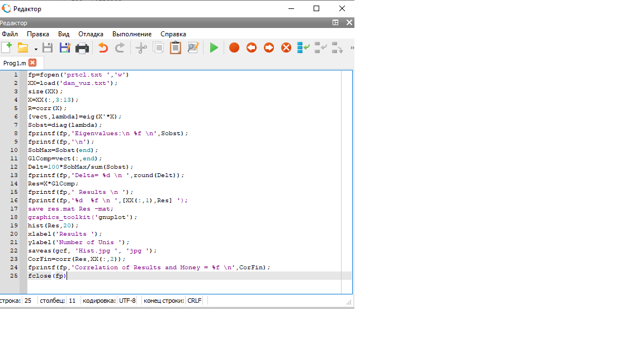Close the Редактор panel
Screen dimensions: 644x362
pos(349,23)
